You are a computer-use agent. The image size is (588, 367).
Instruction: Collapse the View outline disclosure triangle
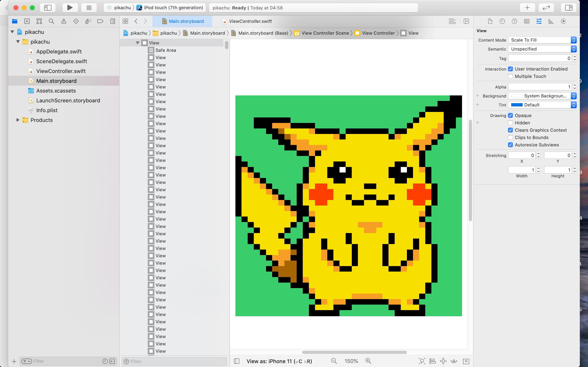[138, 43]
